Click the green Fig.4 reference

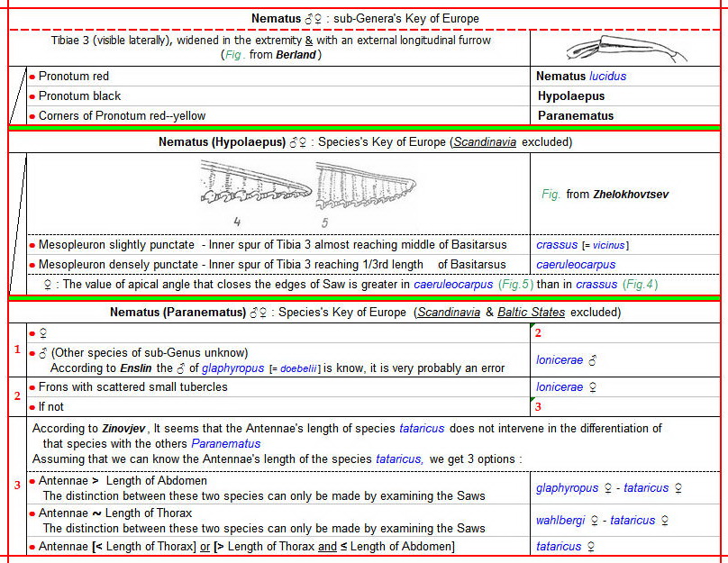(x=640, y=285)
